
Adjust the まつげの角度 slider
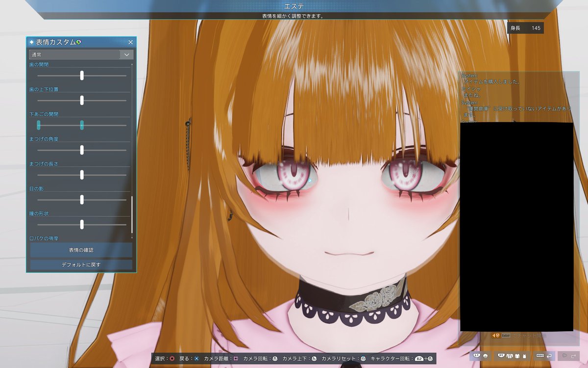(81, 150)
